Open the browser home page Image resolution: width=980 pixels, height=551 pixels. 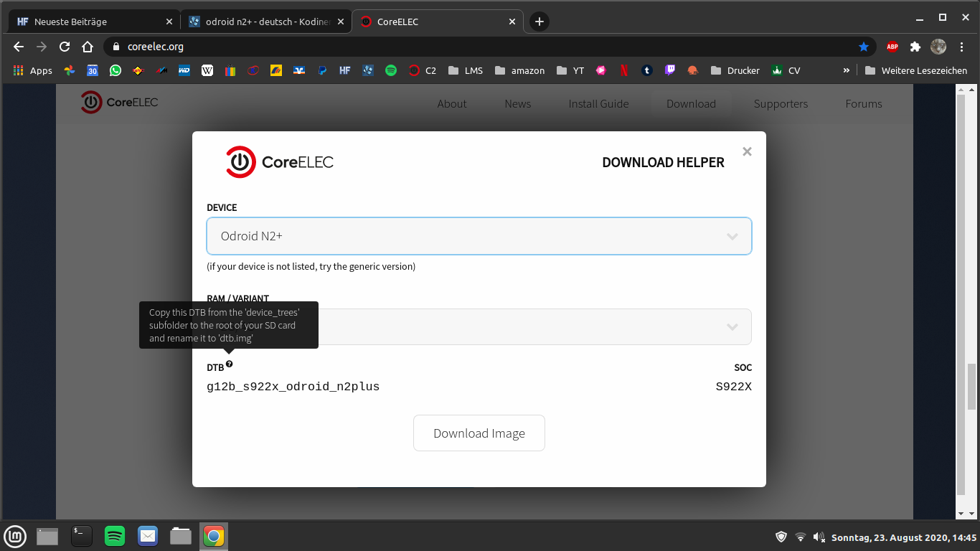(x=88, y=47)
